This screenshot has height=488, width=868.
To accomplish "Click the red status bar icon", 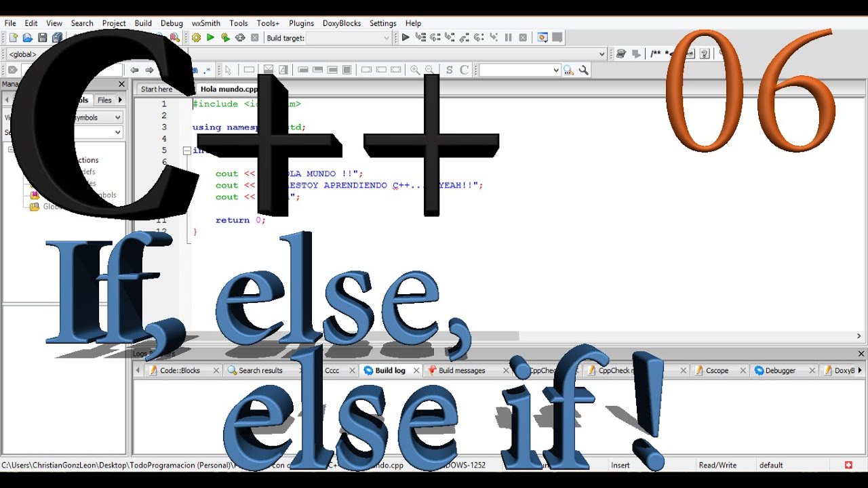I will pos(848,465).
